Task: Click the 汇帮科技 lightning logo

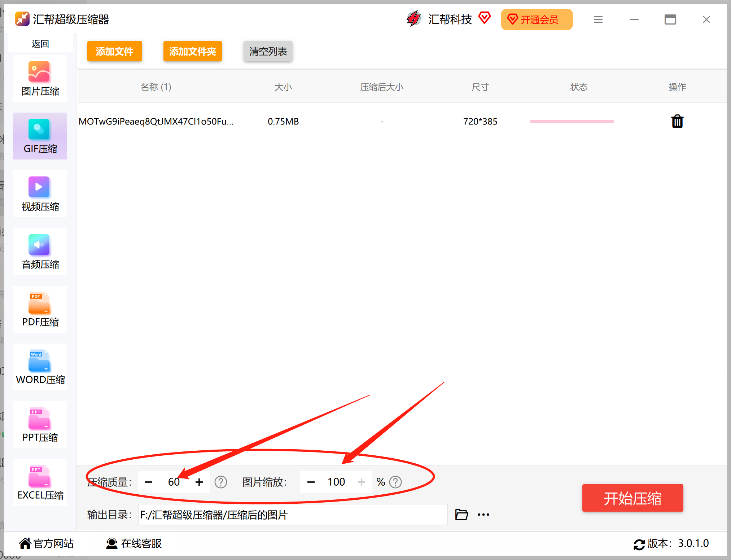Action: click(414, 19)
